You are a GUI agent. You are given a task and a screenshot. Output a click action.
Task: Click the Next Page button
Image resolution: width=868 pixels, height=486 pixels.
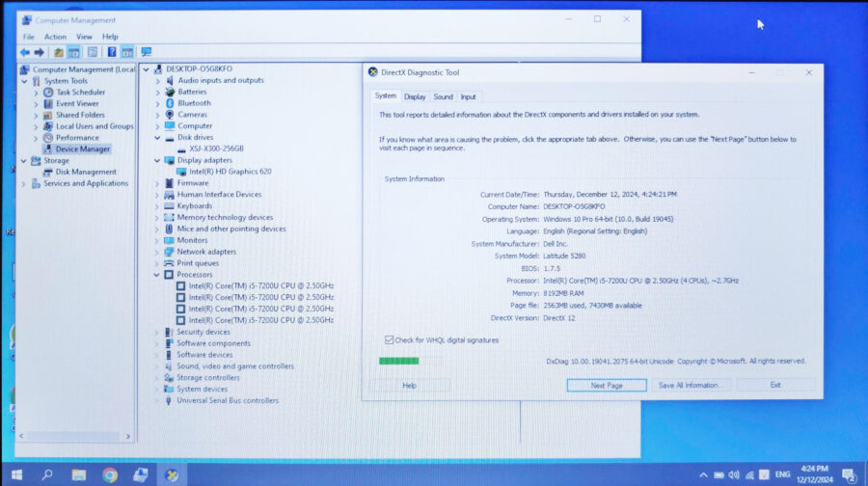(x=607, y=386)
